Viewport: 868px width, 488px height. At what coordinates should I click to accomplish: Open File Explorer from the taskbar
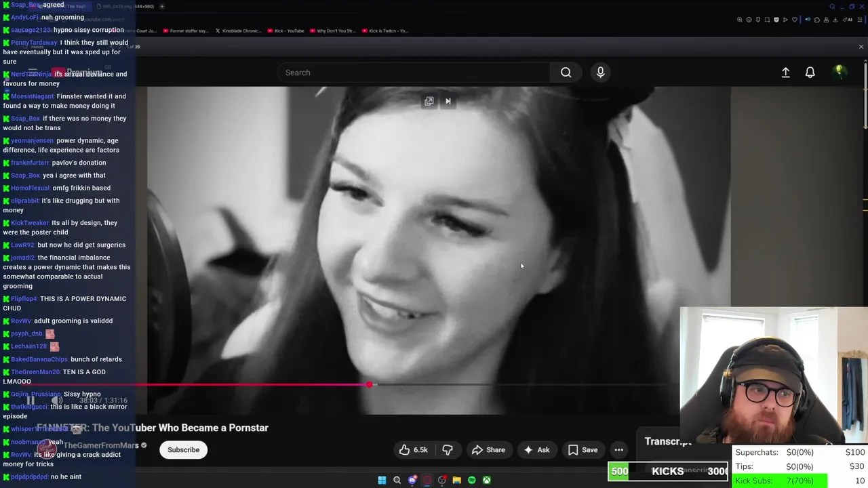[x=456, y=480]
